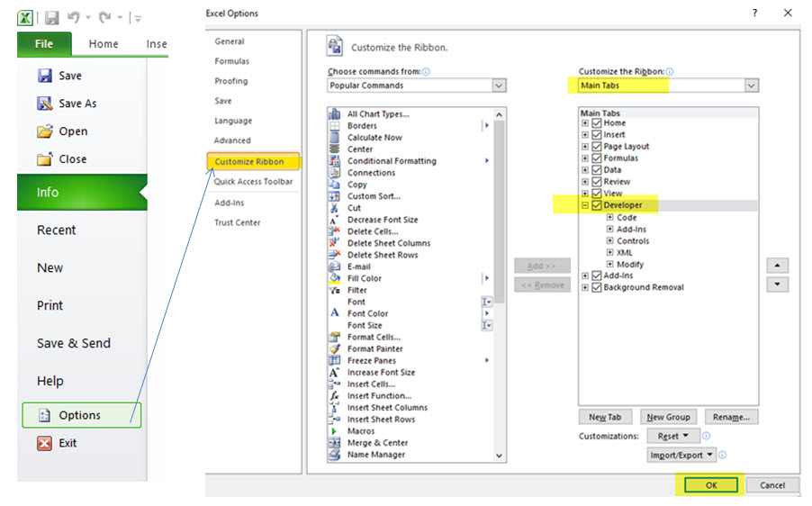
Task: Toggle the Background Removal checkbox
Action: point(597,287)
